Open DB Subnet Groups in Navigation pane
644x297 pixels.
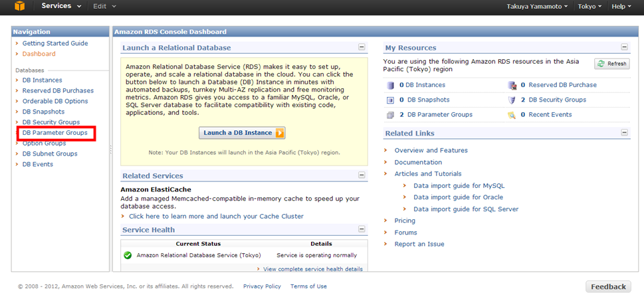coord(50,153)
